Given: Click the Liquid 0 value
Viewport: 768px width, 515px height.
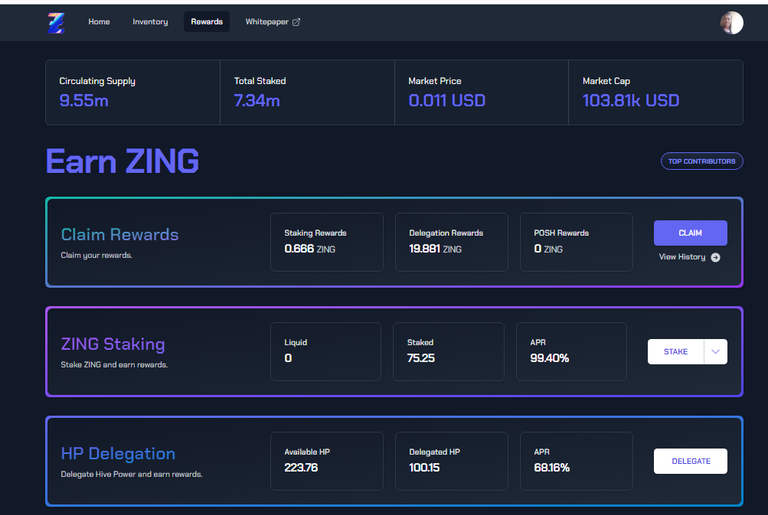Looking at the screenshot, I should 288,358.
